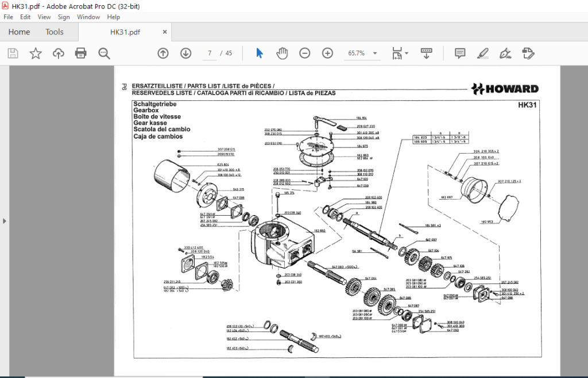Open fit page options icon
This screenshot has width=588, height=378.
pyautogui.click(x=397, y=53)
